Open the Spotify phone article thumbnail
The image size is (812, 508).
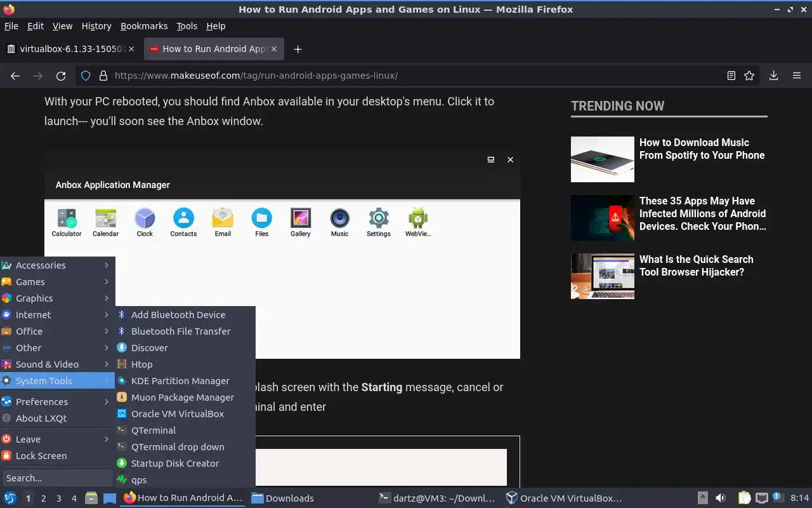pyautogui.click(x=603, y=159)
